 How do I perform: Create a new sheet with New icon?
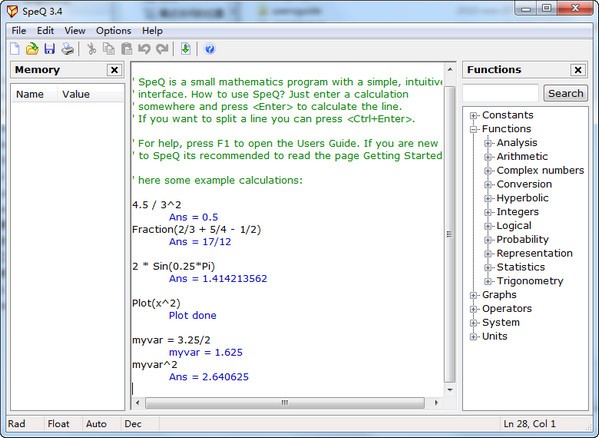pos(15,49)
